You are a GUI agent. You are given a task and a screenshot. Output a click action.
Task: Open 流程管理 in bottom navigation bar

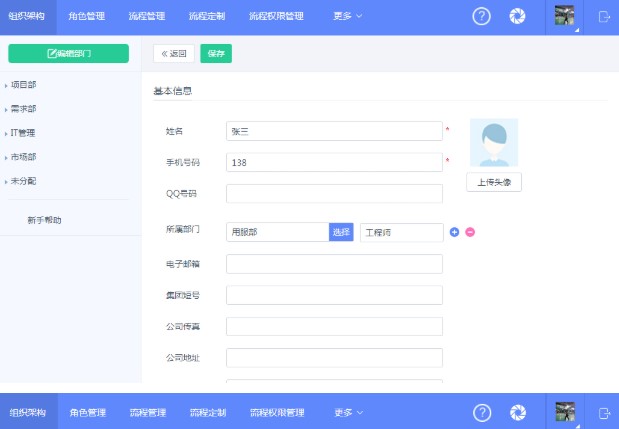(148, 413)
